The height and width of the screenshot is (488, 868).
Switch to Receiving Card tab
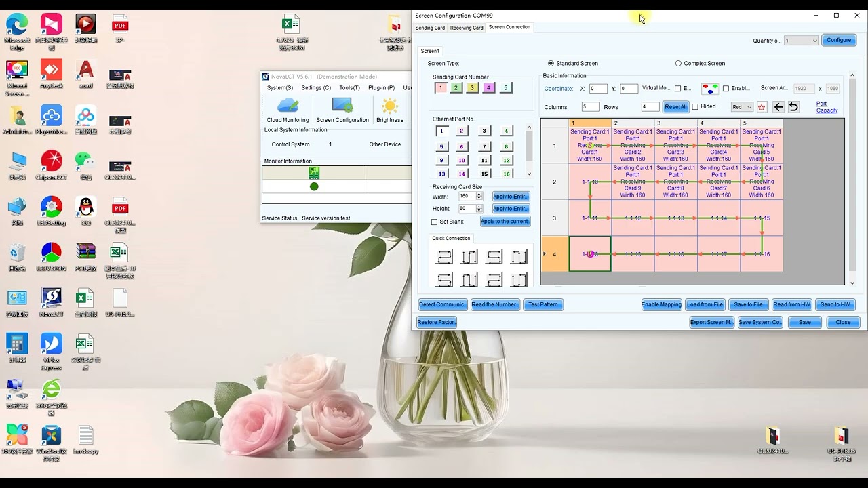[x=467, y=28]
